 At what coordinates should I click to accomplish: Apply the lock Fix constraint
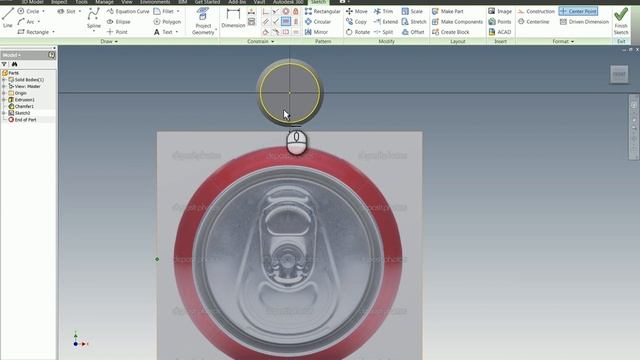(x=296, y=11)
